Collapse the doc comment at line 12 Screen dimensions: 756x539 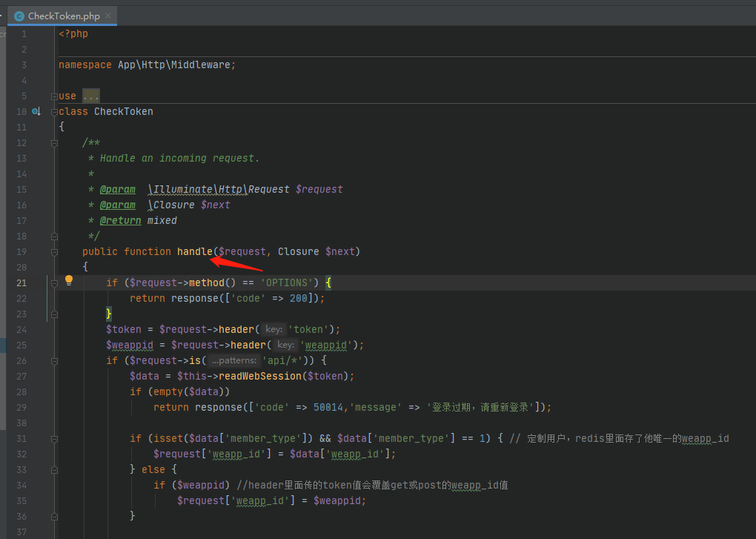(x=54, y=143)
